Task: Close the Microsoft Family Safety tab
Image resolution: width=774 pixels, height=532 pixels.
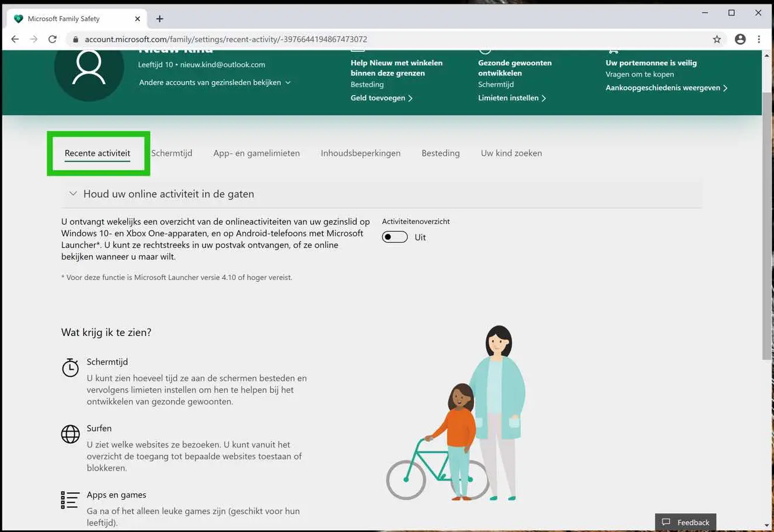Action: point(138,19)
